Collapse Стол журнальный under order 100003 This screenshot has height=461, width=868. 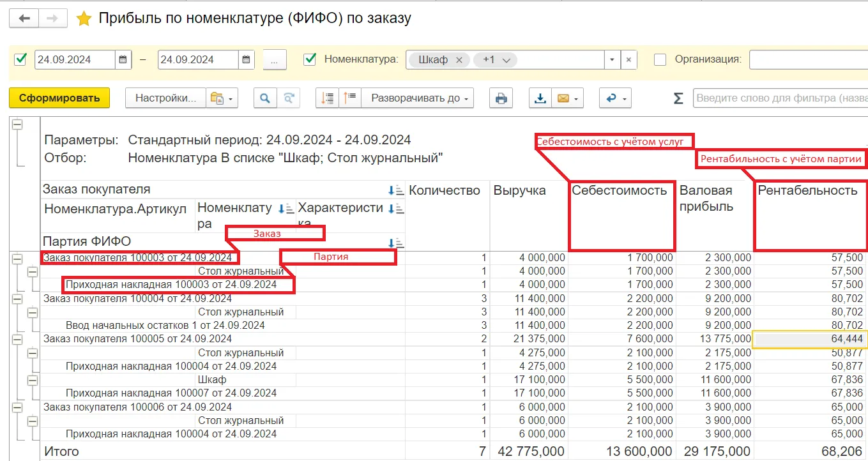(x=31, y=271)
